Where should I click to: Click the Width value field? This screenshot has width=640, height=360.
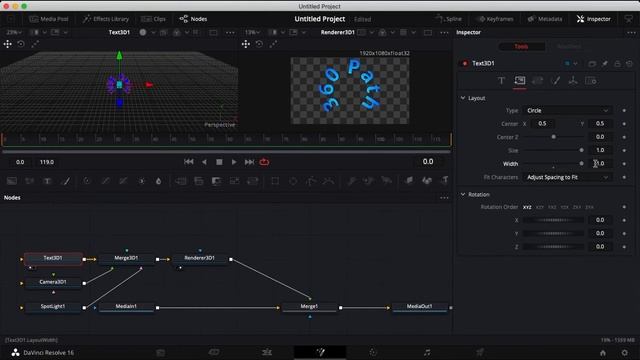(600, 164)
